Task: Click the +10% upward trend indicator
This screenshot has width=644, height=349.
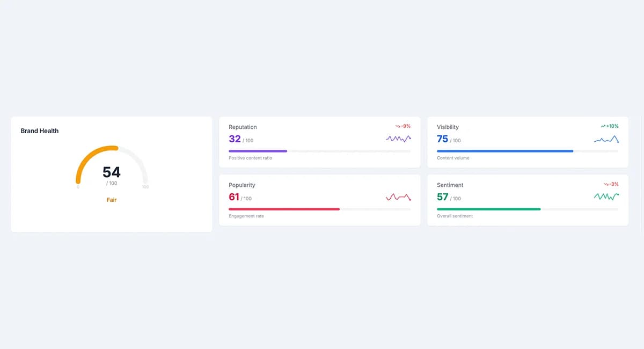Action: pos(610,126)
